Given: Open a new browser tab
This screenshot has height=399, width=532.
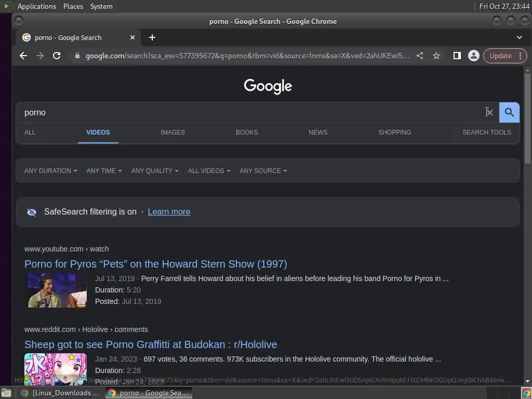Looking at the screenshot, I should pyautogui.click(x=152, y=37).
